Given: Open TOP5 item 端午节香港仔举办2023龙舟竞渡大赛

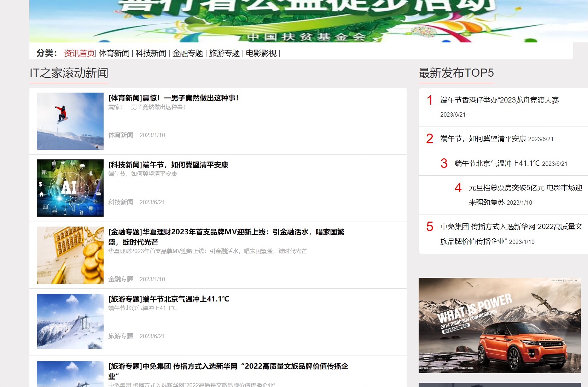Looking at the screenshot, I should (500, 100).
